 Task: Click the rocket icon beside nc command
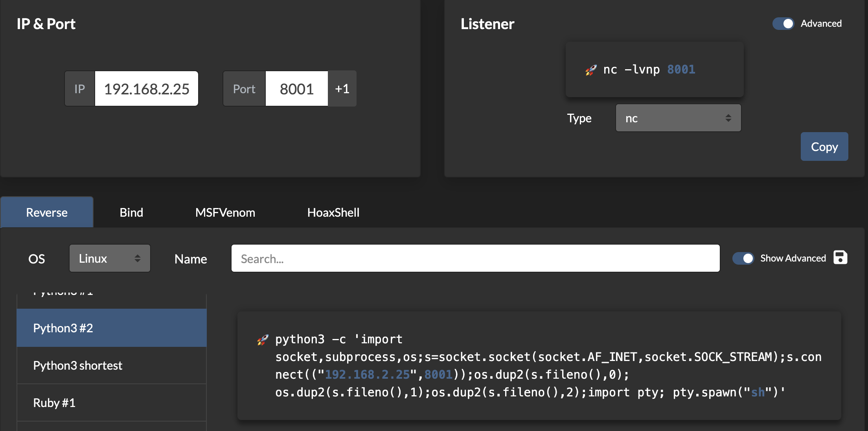[590, 69]
